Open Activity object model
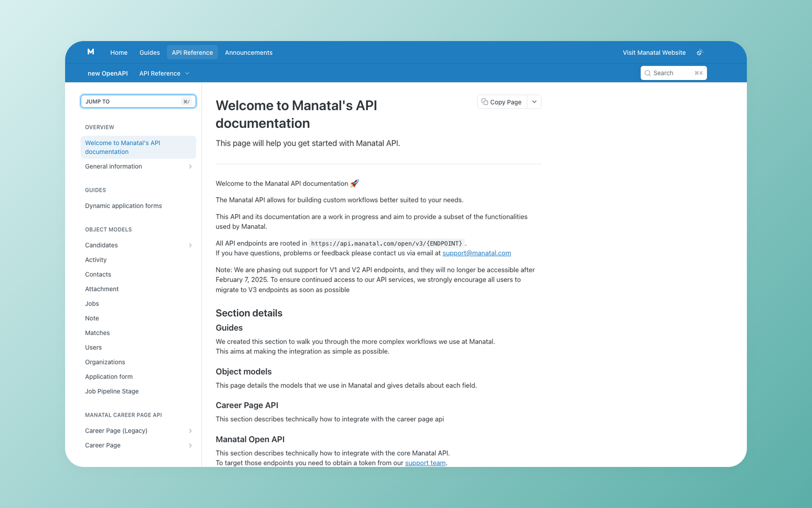 96,260
